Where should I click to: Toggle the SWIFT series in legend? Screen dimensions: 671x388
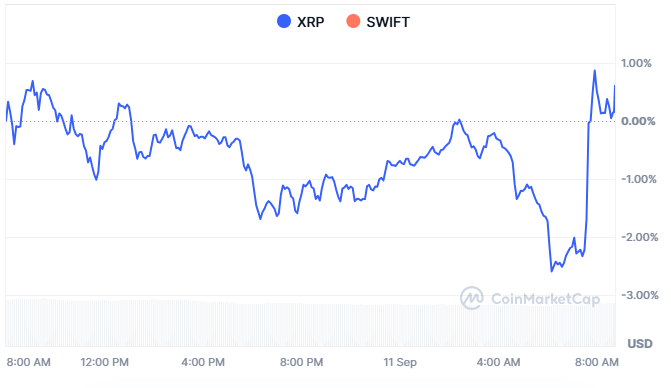pyautogui.click(x=378, y=21)
